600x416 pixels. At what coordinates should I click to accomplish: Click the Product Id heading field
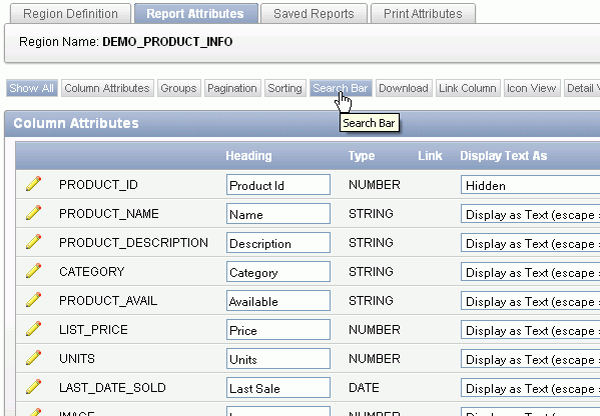278,185
